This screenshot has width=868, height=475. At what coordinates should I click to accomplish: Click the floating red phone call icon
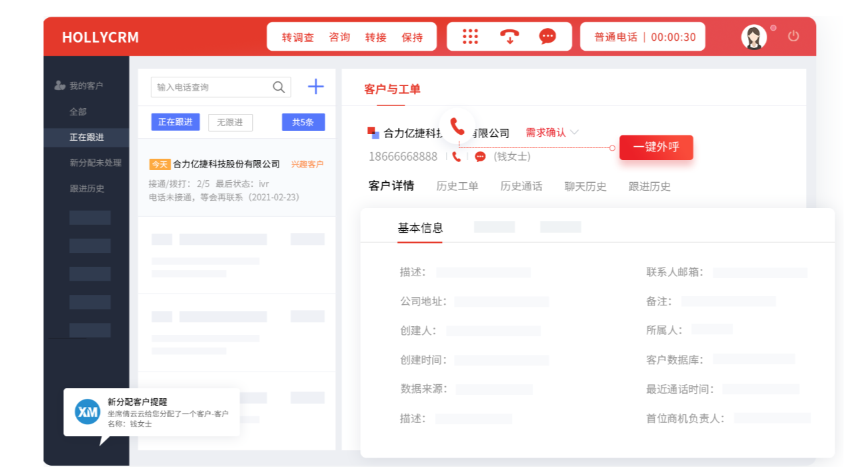[x=457, y=126]
